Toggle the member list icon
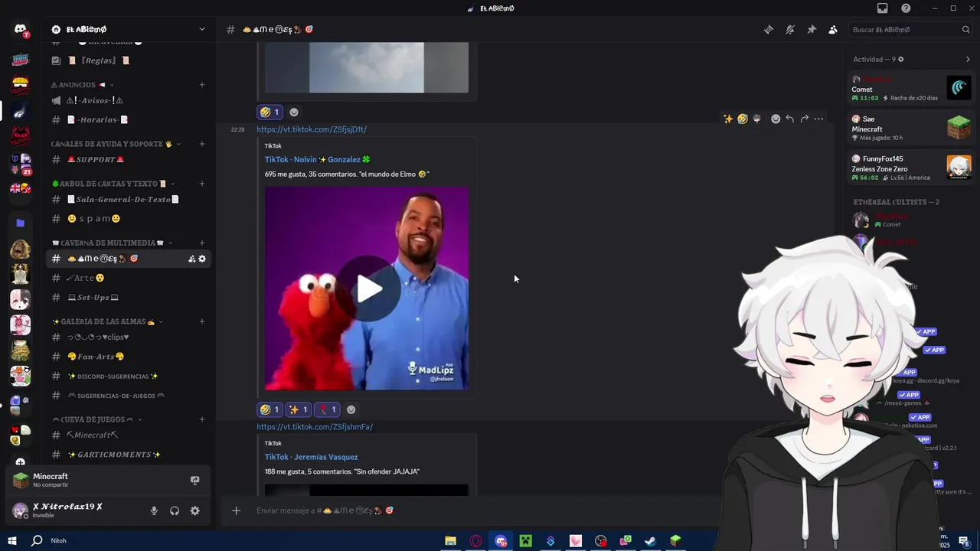 (x=833, y=30)
